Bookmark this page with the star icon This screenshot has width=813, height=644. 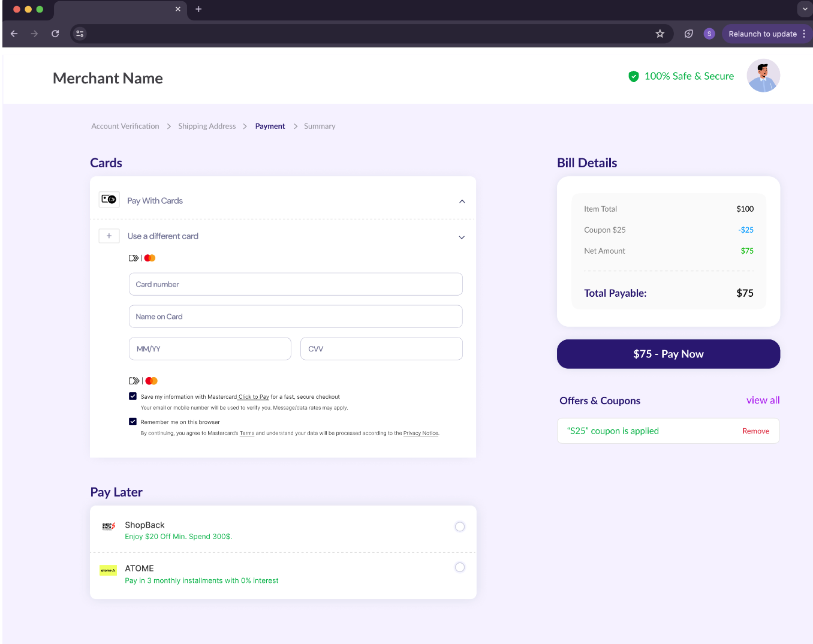click(660, 34)
